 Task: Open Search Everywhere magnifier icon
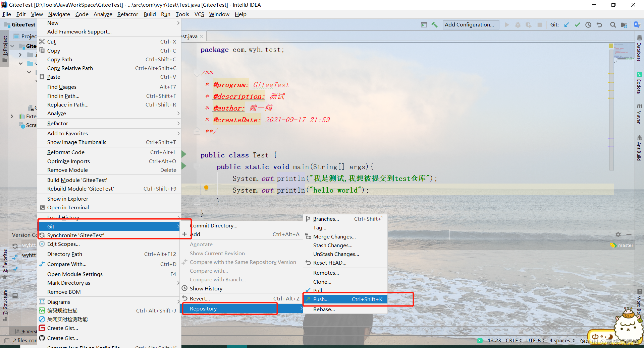coord(613,25)
